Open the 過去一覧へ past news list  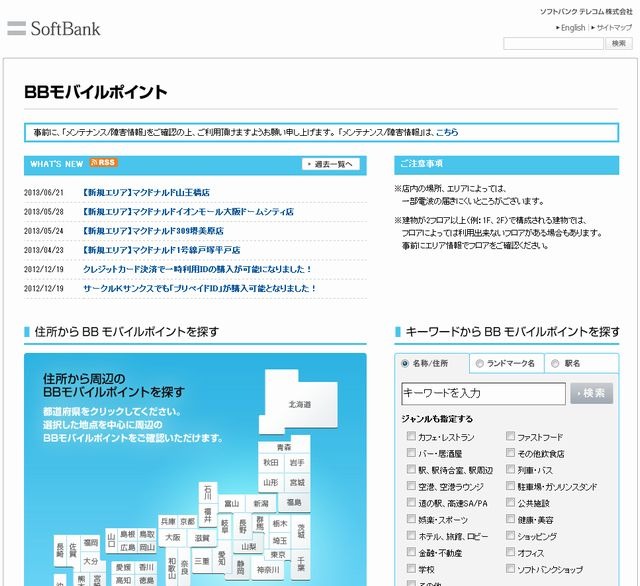pyautogui.click(x=331, y=164)
